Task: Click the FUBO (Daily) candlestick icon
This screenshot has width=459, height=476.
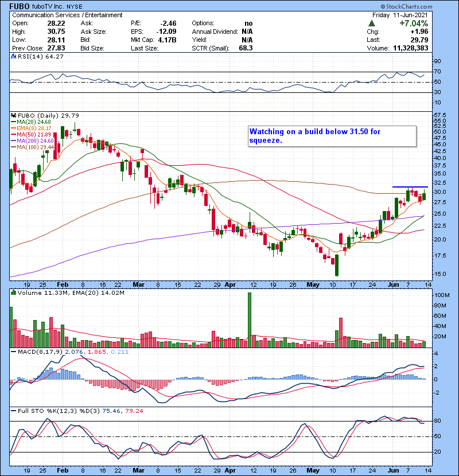Action: coord(13,116)
